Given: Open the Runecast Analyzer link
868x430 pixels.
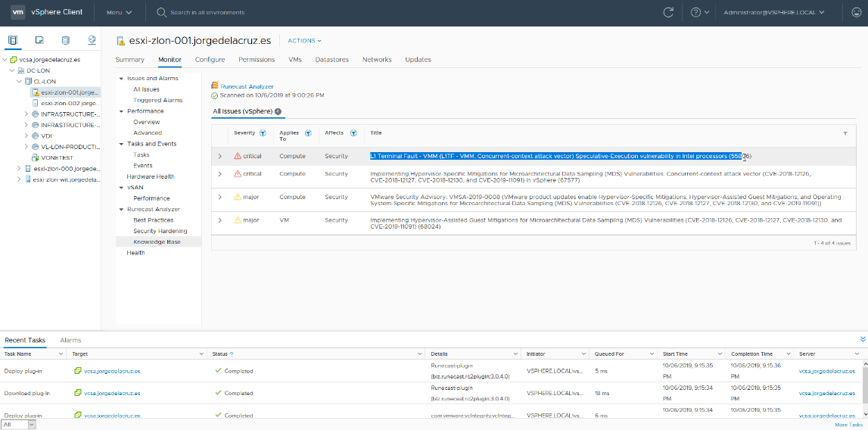Looking at the screenshot, I should pos(247,86).
